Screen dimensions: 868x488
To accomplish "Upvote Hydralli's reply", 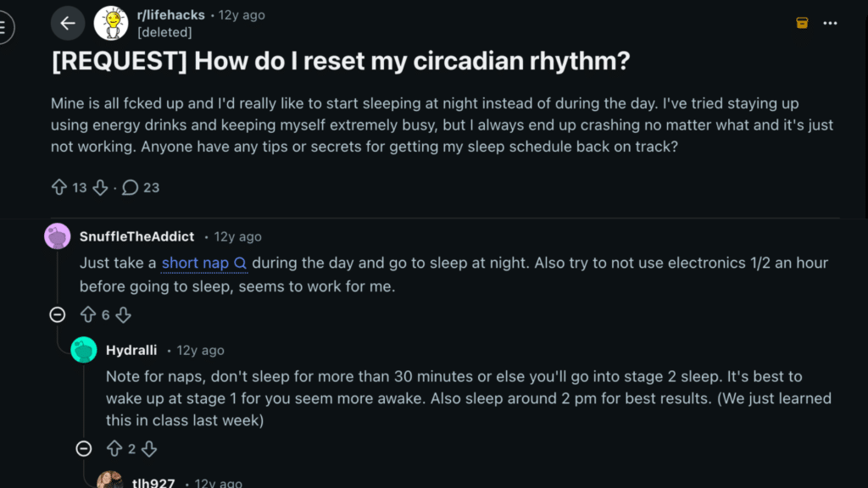I will click(114, 449).
